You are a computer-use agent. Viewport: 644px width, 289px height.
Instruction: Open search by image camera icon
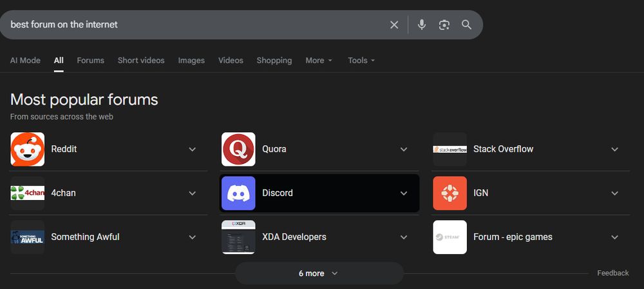click(444, 25)
